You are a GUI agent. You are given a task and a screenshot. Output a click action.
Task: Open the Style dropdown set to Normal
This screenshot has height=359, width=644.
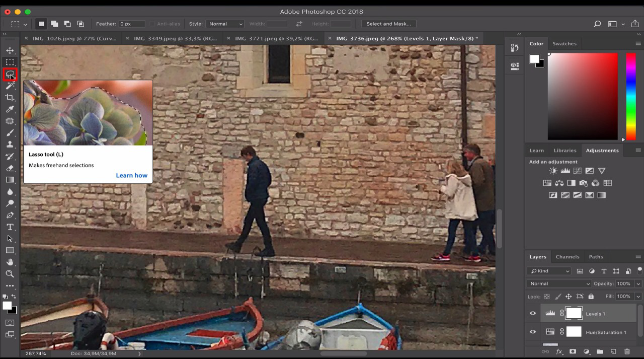(x=225, y=24)
